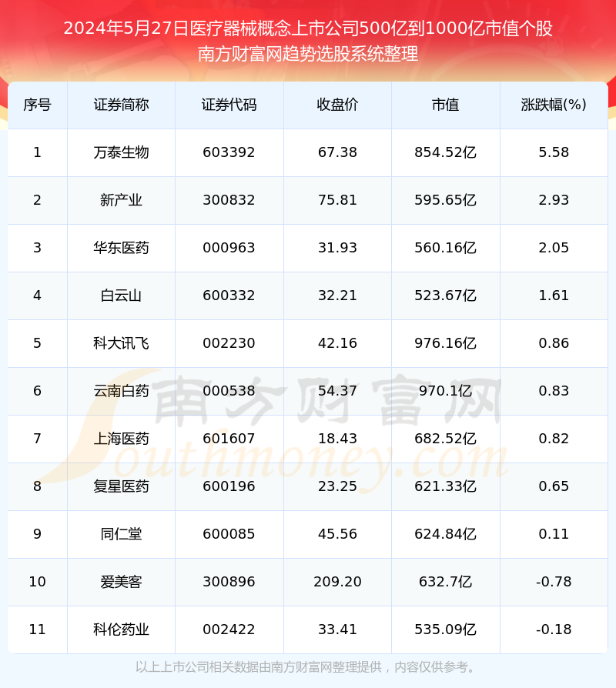The image size is (616, 688).
Task: Click market value 682.52亿
Action: coord(446,439)
